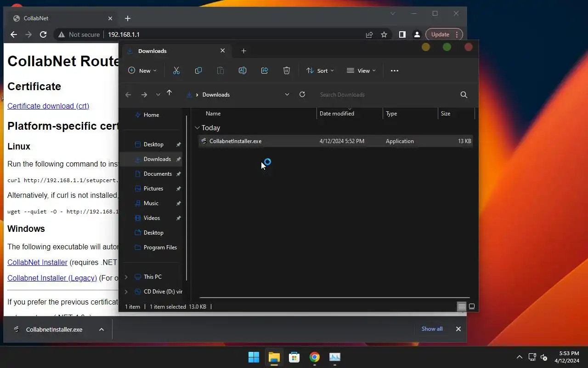
Task: Click Collabnet Installer (Legacy) link
Action: (52, 278)
